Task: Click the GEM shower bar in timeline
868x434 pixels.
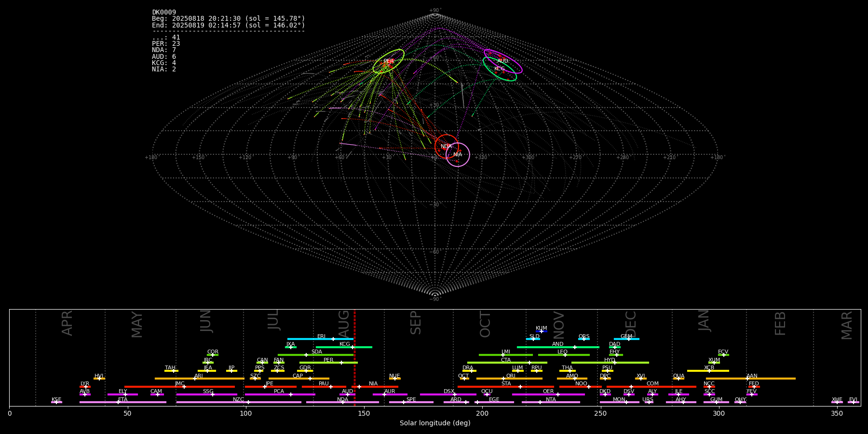Action: click(x=626, y=339)
